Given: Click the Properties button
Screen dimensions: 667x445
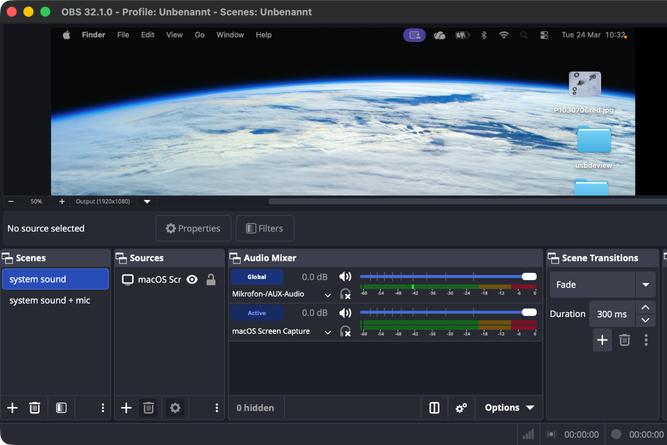Looking at the screenshot, I should [193, 228].
